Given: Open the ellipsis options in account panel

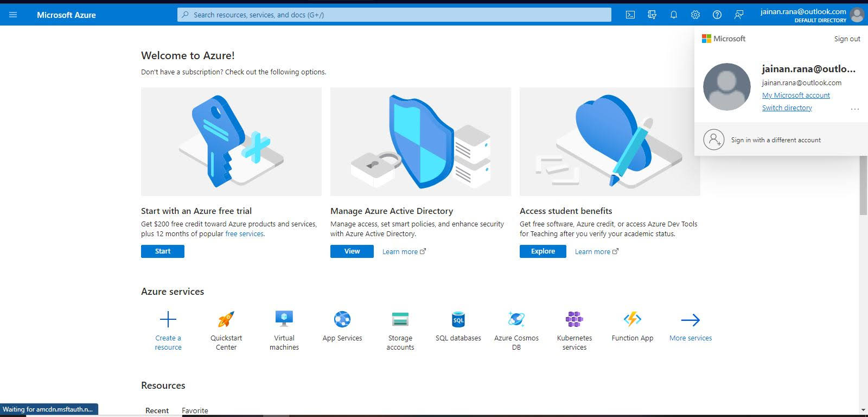Looking at the screenshot, I should [x=855, y=109].
